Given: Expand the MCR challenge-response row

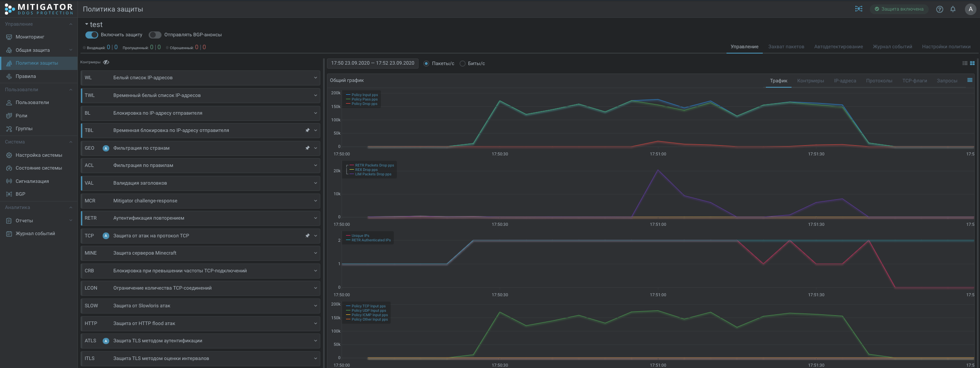Looking at the screenshot, I should 315,201.
